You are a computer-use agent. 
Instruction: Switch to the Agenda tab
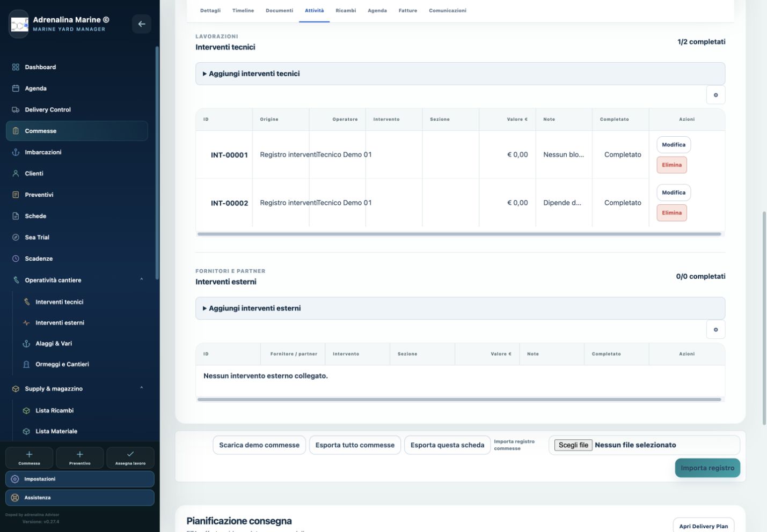tap(377, 11)
